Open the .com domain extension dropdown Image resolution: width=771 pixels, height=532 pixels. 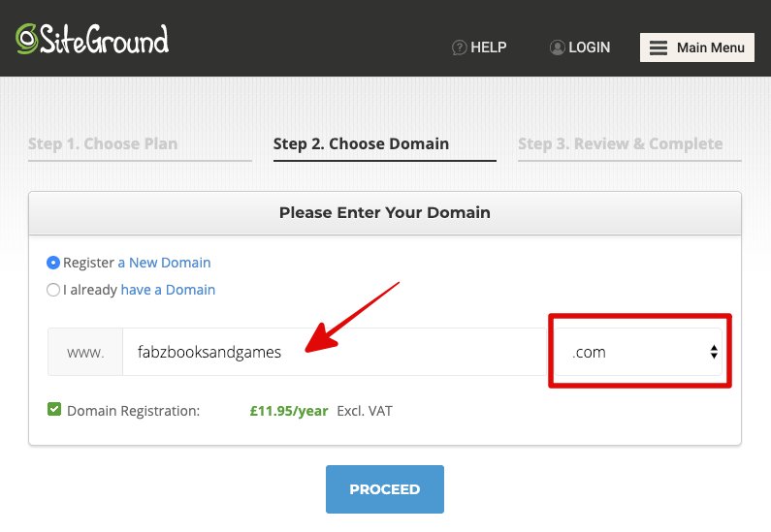click(x=639, y=352)
